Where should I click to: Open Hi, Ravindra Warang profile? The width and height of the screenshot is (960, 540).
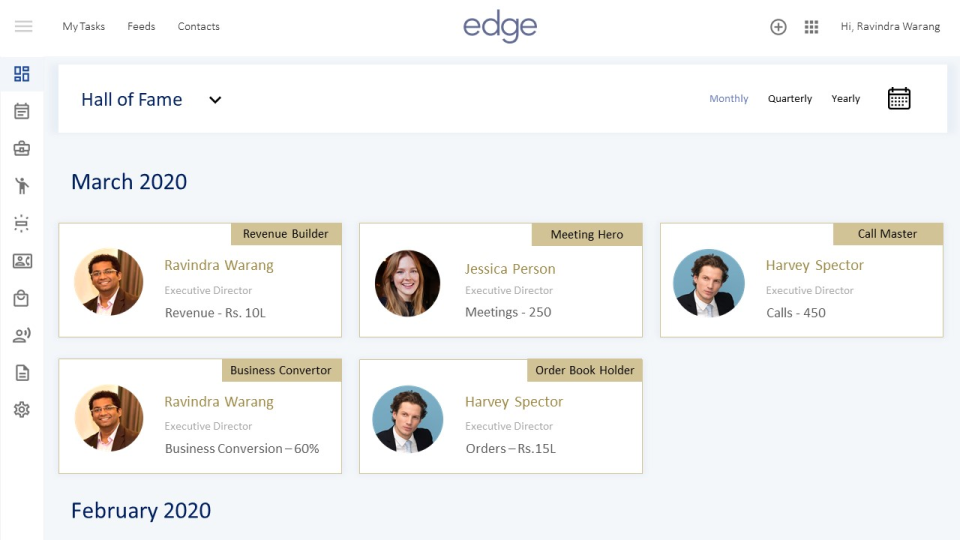(890, 26)
